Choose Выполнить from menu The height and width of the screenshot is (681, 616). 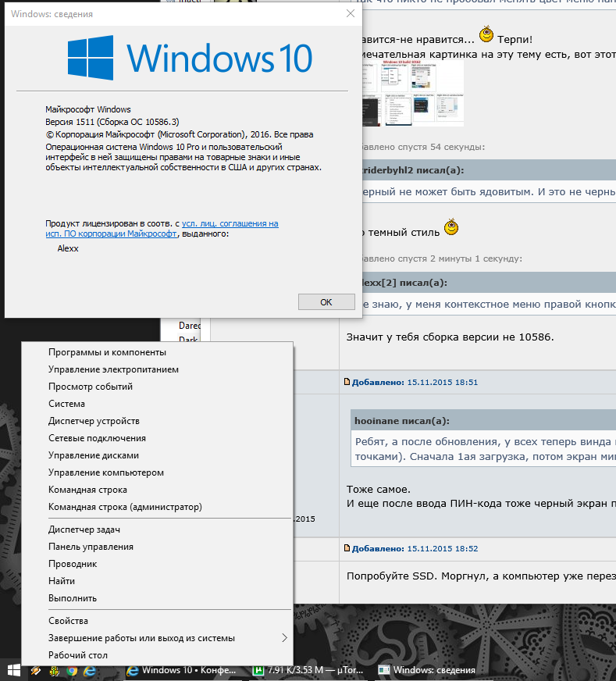(x=157, y=598)
